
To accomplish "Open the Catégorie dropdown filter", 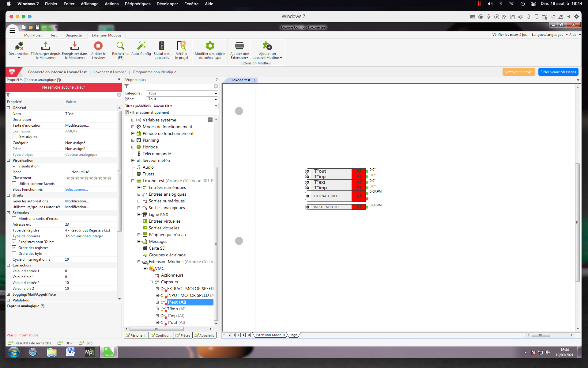I will tap(182, 93).
